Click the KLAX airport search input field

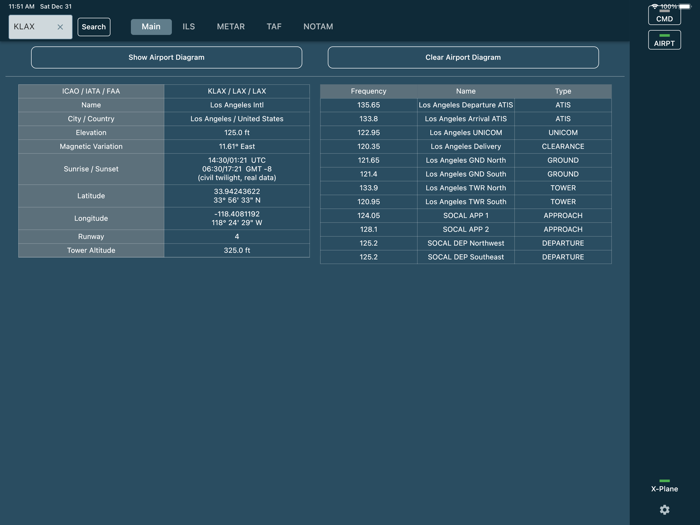click(x=40, y=27)
